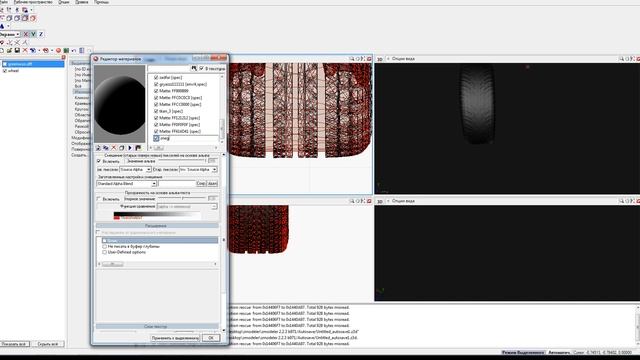Image resolution: width=640 pixels, height=360 pixels.
Task: Click the blue play arrow icon below preview
Action: coord(130,148)
